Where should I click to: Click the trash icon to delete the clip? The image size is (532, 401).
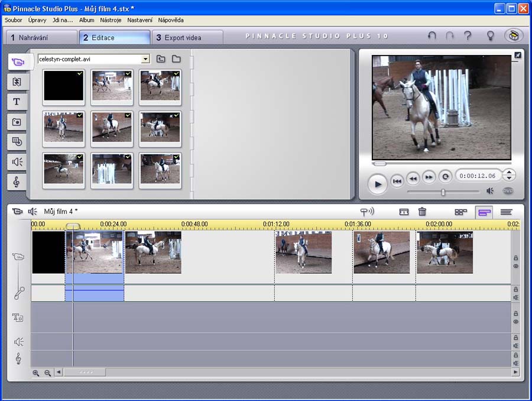[x=422, y=212]
